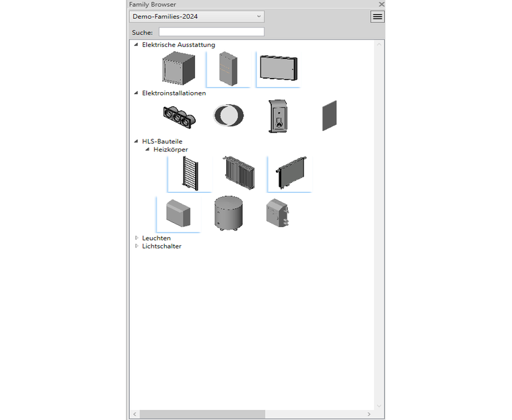Viewport: 512px width, 420px height.
Task: Select the Elektrische Ausstattung tree label
Action: tap(178, 44)
